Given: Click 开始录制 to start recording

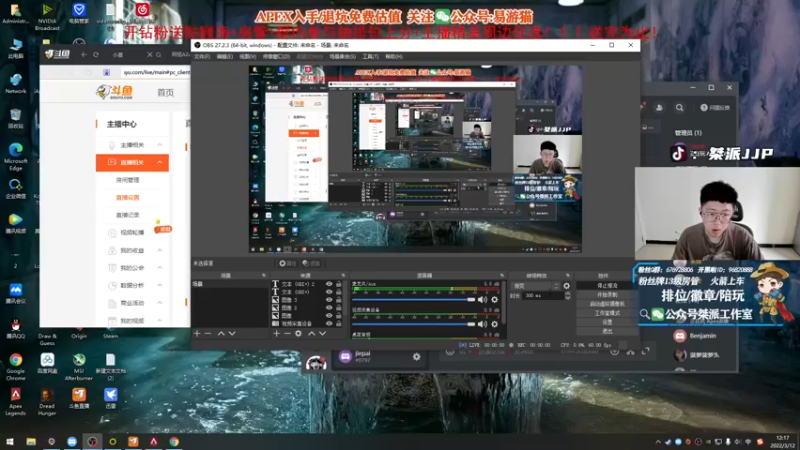Looking at the screenshot, I should coord(607,295).
